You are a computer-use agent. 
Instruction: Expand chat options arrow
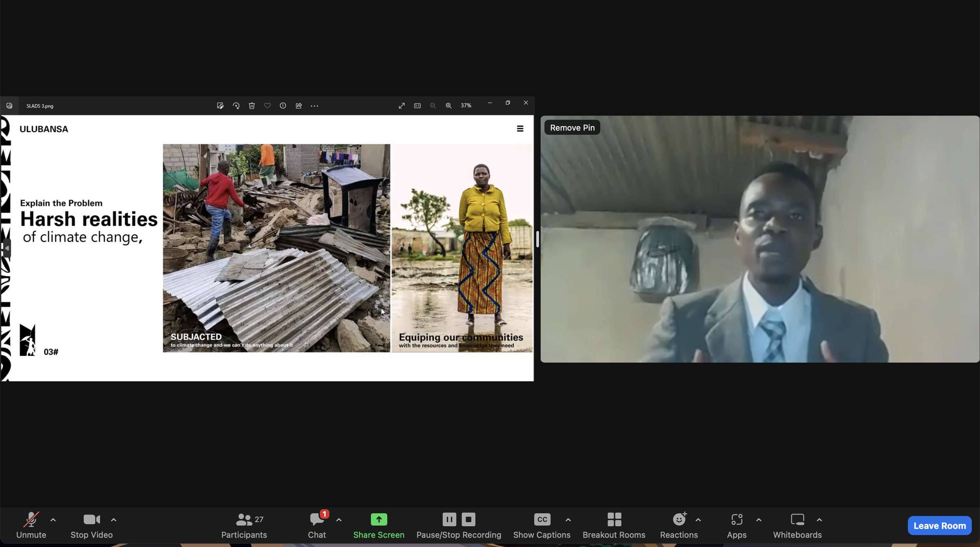pos(339,520)
